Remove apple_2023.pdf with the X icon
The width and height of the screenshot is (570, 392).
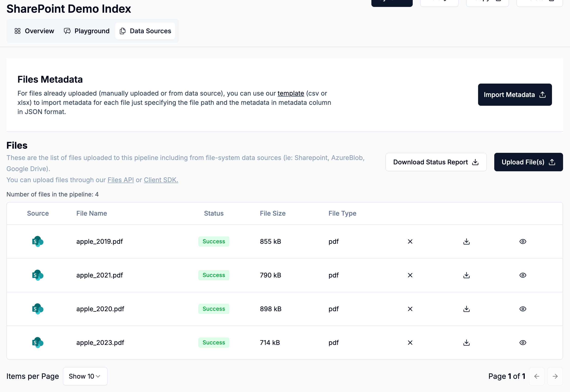pos(410,342)
